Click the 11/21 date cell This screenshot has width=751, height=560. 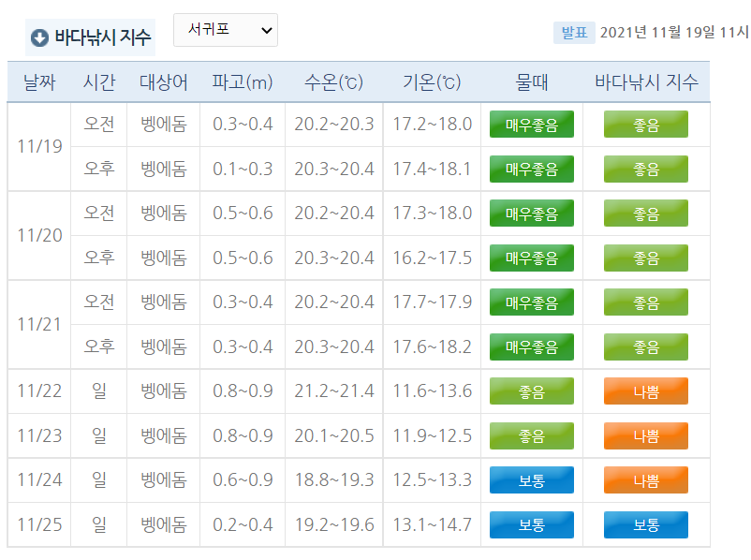(39, 325)
